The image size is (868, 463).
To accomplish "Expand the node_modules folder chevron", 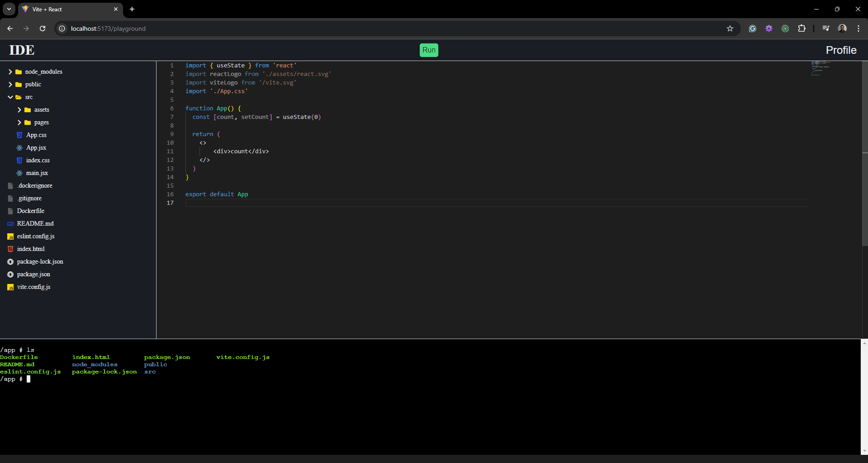I will tap(10, 72).
